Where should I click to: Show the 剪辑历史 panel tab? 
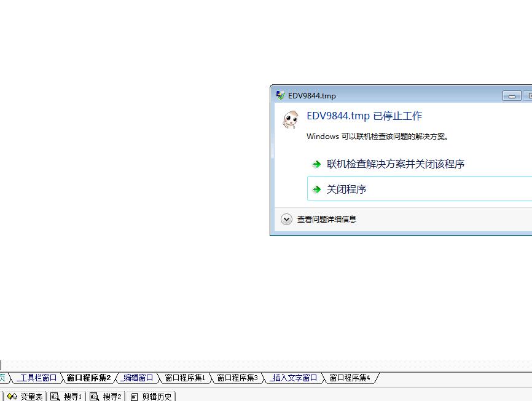coord(151,396)
